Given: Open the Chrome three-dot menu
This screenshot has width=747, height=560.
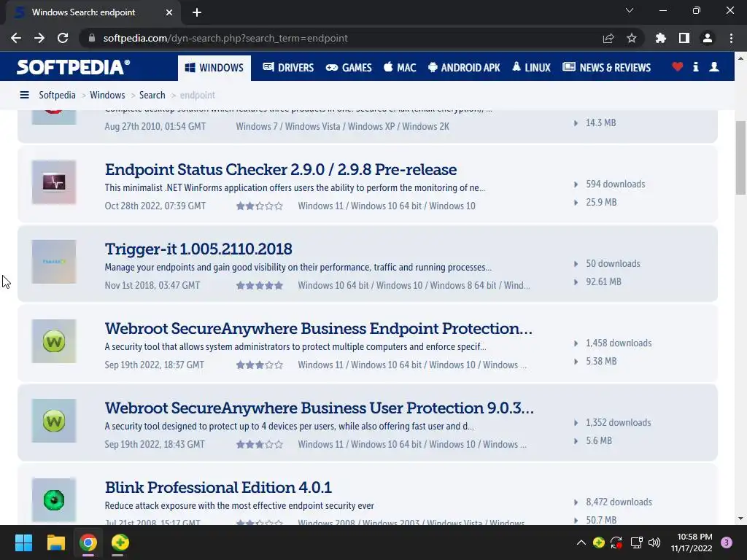Looking at the screenshot, I should [x=731, y=38].
